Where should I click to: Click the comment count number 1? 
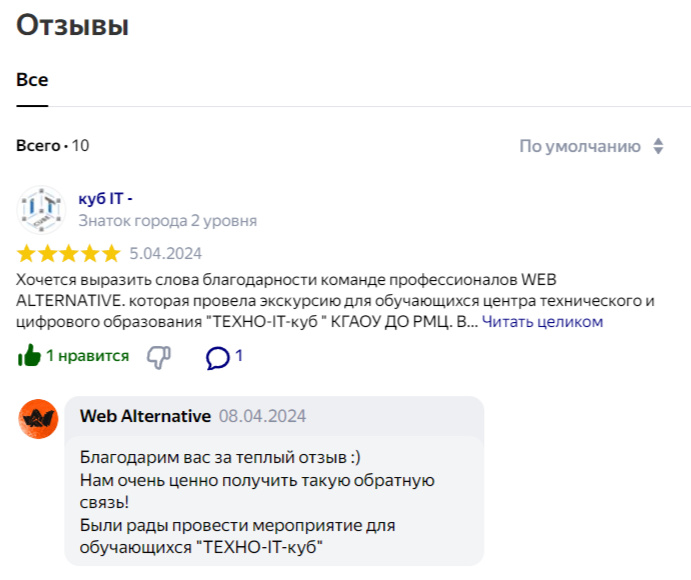239,356
